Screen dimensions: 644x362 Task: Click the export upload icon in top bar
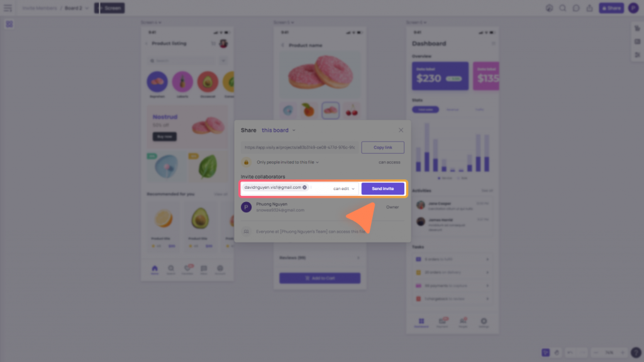click(x=589, y=8)
